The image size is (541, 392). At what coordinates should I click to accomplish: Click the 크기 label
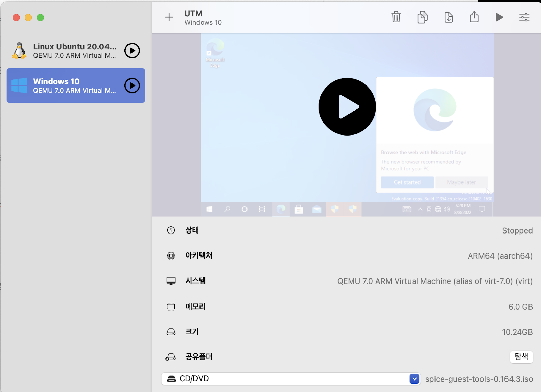pos(192,332)
